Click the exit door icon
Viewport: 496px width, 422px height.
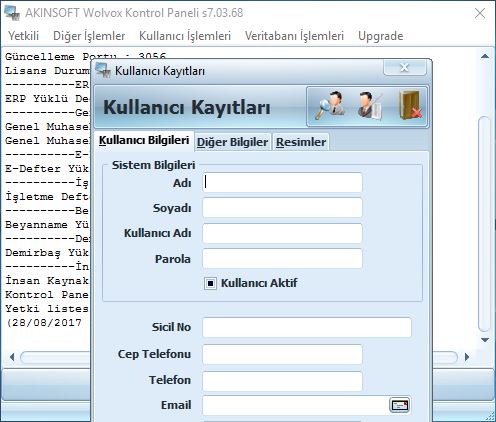[410, 106]
